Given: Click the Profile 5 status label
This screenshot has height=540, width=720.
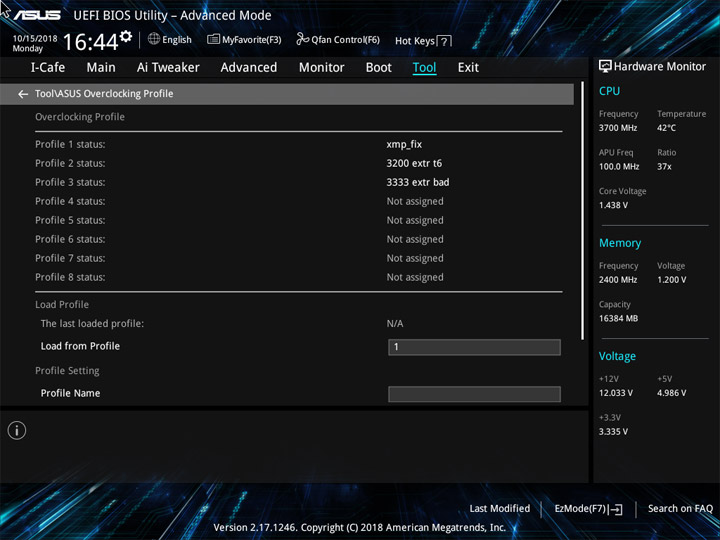Looking at the screenshot, I should click(x=70, y=220).
